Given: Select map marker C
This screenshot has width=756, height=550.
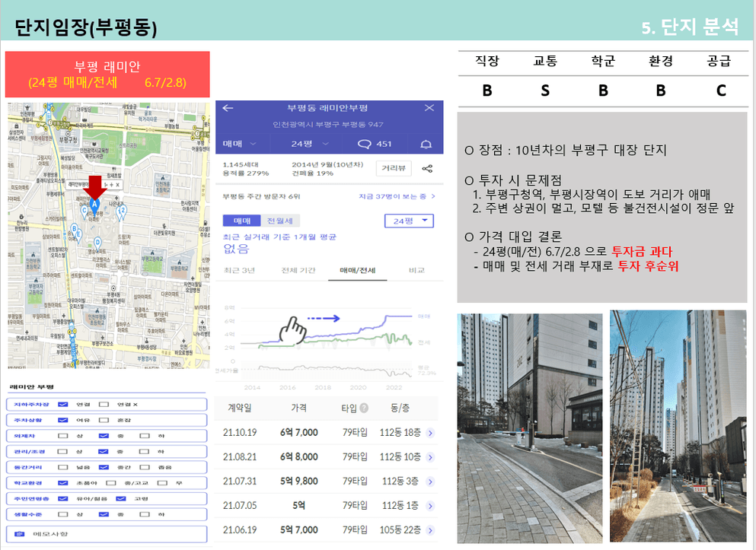Looking at the screenshot, I should click(85, 212).
